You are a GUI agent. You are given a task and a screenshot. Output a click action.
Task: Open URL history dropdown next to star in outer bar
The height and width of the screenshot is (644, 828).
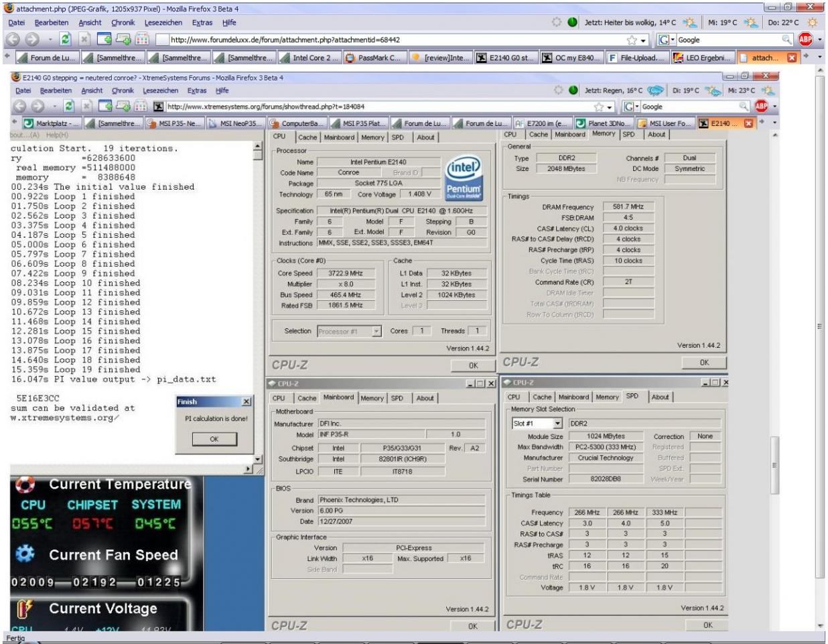tap(644, 40)
